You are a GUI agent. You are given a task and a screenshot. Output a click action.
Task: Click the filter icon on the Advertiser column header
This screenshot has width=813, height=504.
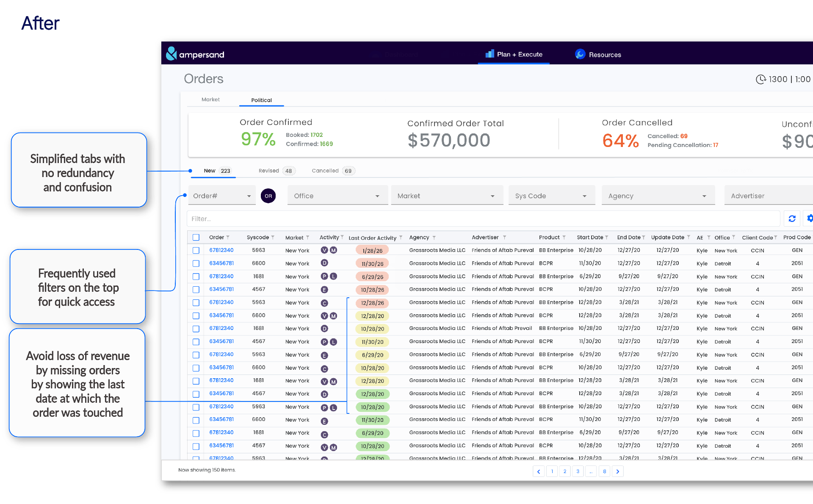tap(505, 238)
